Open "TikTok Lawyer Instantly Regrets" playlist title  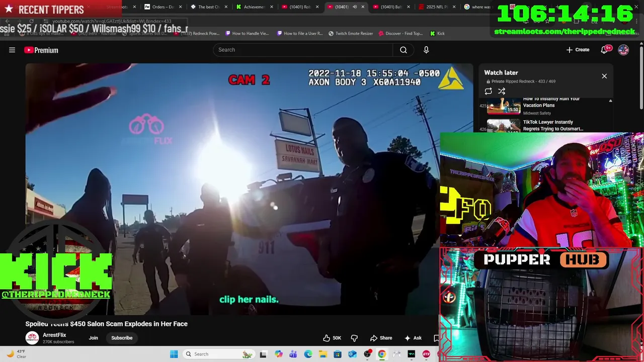tap(553, 125)
